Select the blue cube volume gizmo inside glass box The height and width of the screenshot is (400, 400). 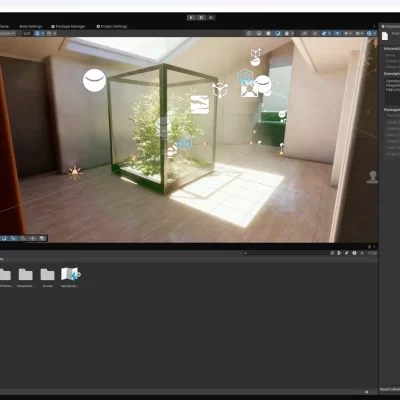point(184,142)
